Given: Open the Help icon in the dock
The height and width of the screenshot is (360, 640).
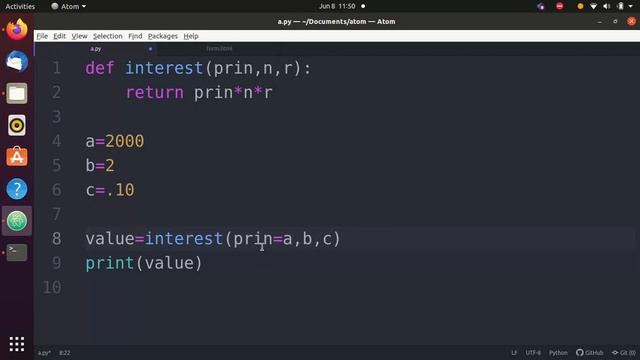Looking at the screenshot, I should [x=17, y=189].
